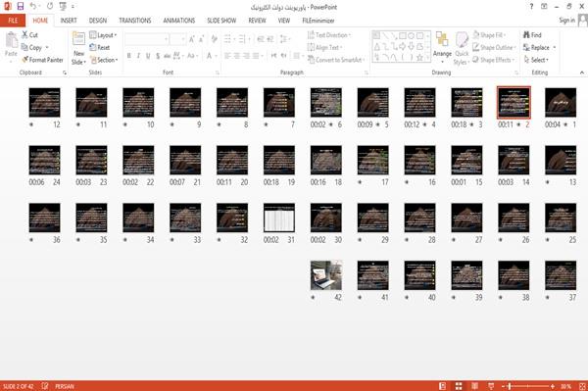Open the Shape Fill dropdown

pyautogui.click(x=489, y=35)
